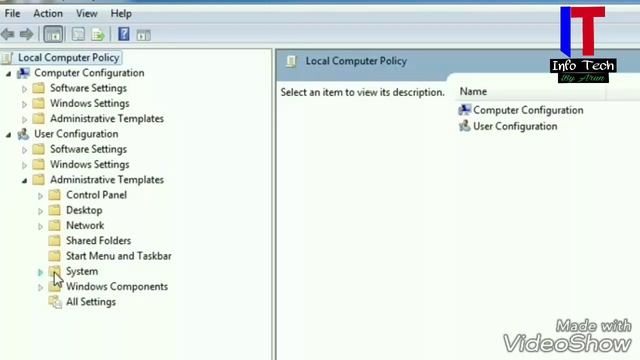Collapse the Computer Configuration node

[x=8, y=74]
